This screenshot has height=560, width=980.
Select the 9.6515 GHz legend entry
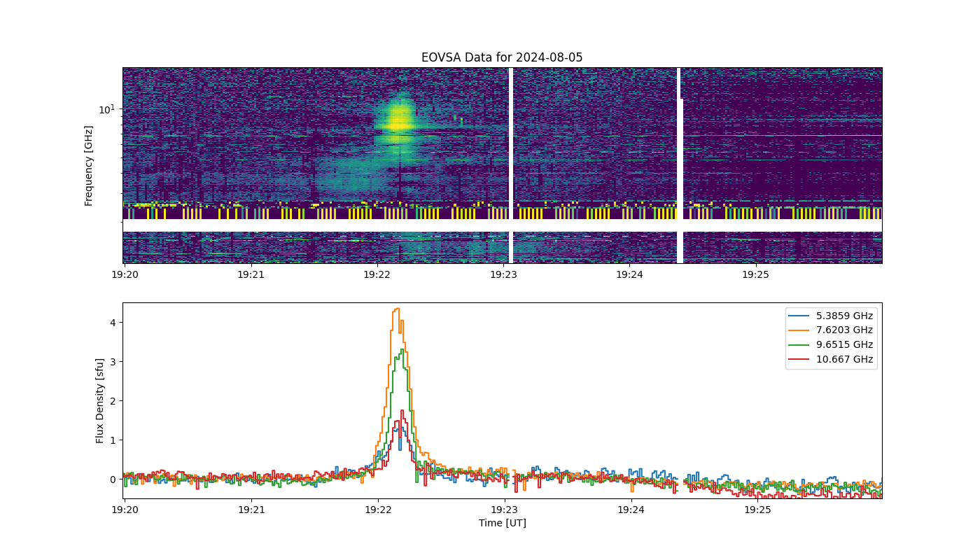pyautogui.click(x=832, y=344)
